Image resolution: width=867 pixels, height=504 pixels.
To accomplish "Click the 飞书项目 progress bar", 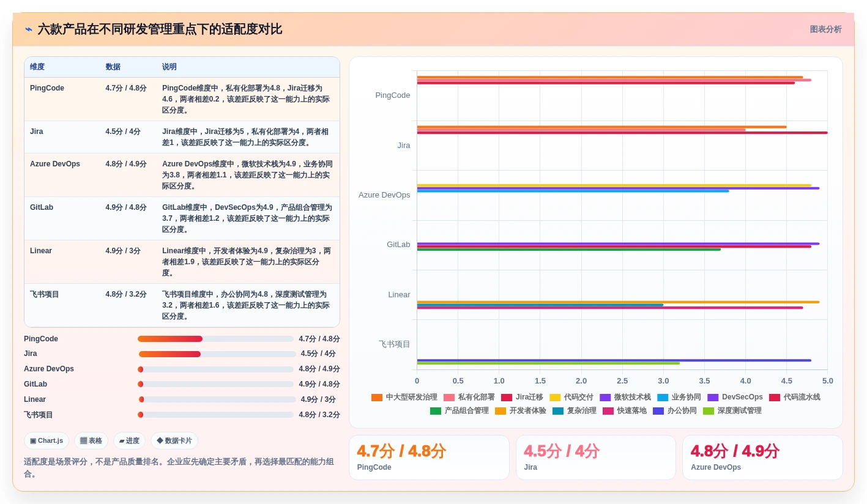I will tap(215, 415).
